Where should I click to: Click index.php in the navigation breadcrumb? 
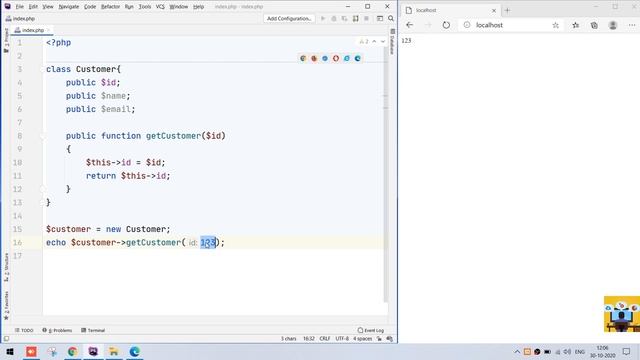pyautogui.click(x=20, y=19)
